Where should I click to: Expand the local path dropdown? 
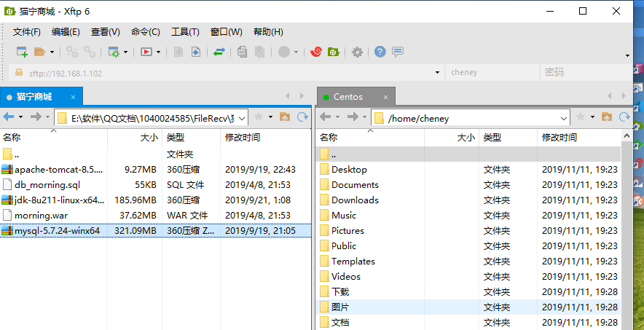(242, 118)
